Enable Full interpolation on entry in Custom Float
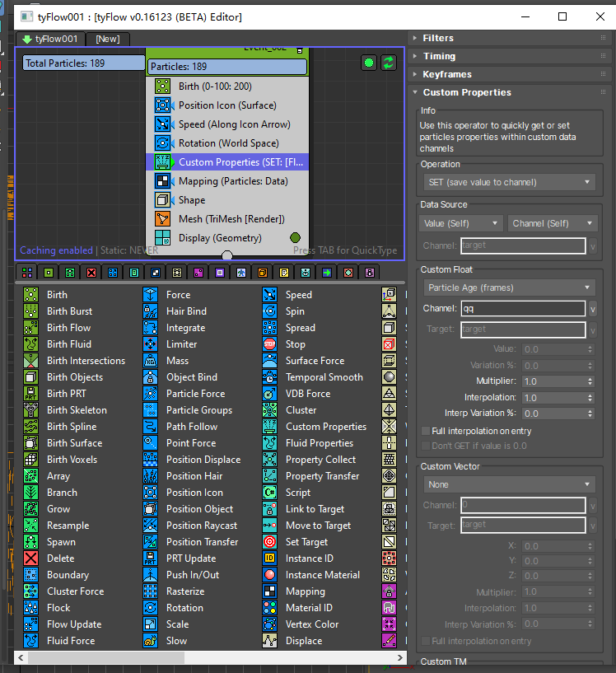This screenshot has height=673, width=616. tap(426, 431)
